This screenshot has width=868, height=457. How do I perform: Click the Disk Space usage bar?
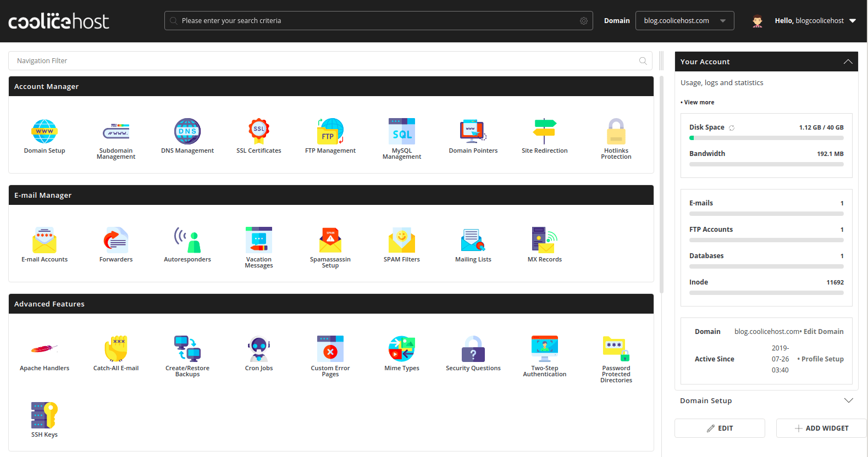pyautogui.click(x=766, y=138)
